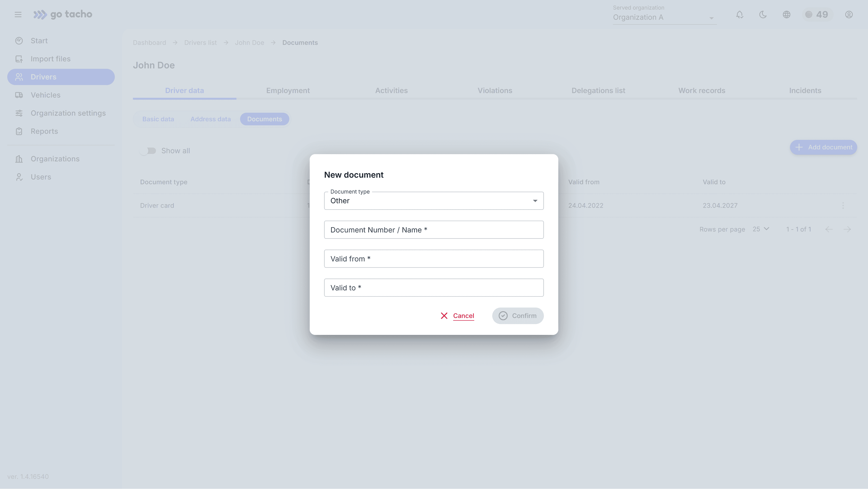Click the Valid from date field
868x489 pixels.
tap(434, 259)
